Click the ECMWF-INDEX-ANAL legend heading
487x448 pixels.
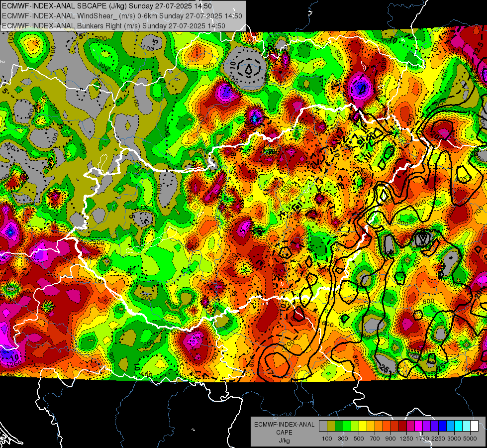click(284, 425)
